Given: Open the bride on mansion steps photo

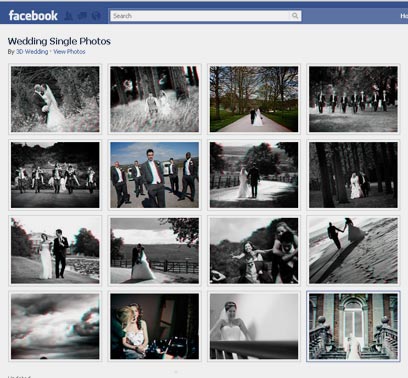Looking at the screenshot, I should 353,326.
